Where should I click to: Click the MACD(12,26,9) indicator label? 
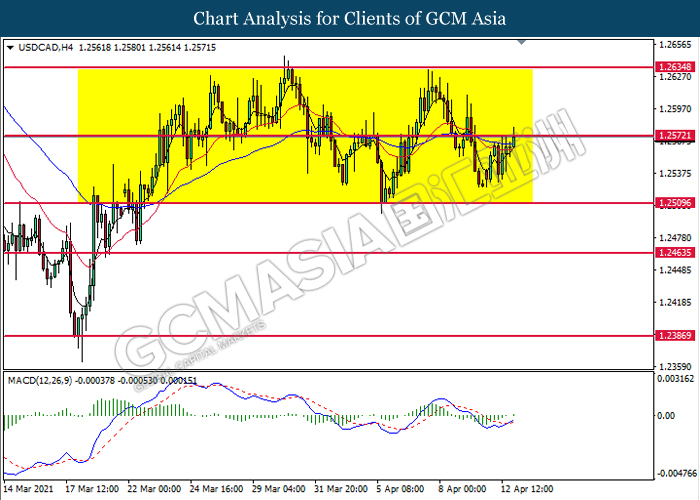click(x=40, y=381)
